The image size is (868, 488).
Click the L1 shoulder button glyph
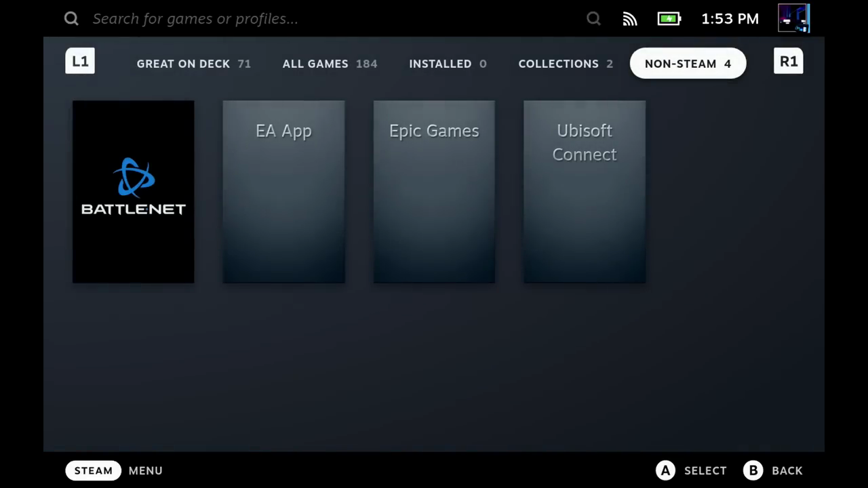click(x=80, y=61)
